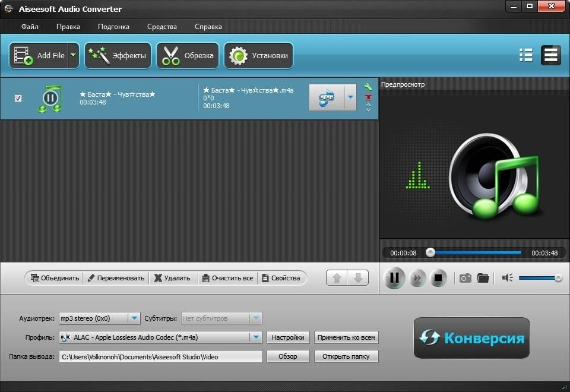Viewport: 570px width, 392px height.
Task: Click output filename Баста .m4a text
Action: pyautogui.click(x=248, y=90)
